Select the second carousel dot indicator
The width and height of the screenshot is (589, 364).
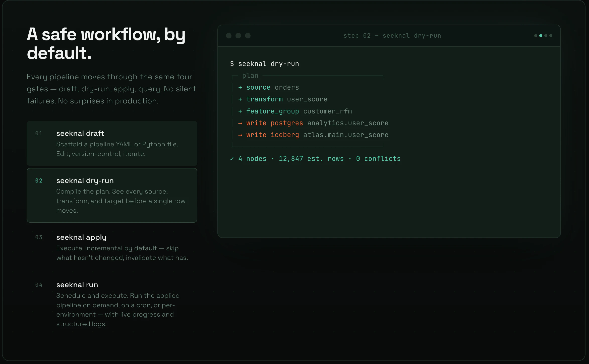click(541, 36)
